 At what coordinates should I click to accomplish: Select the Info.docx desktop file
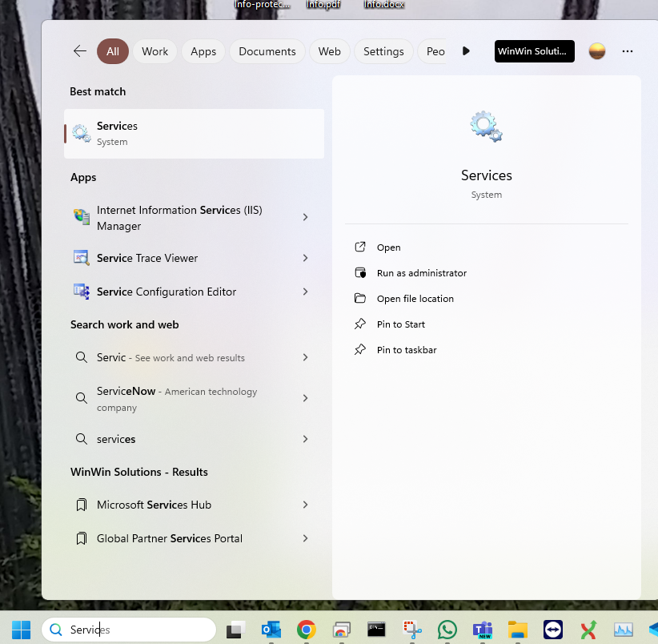click(x=384, y=4)
